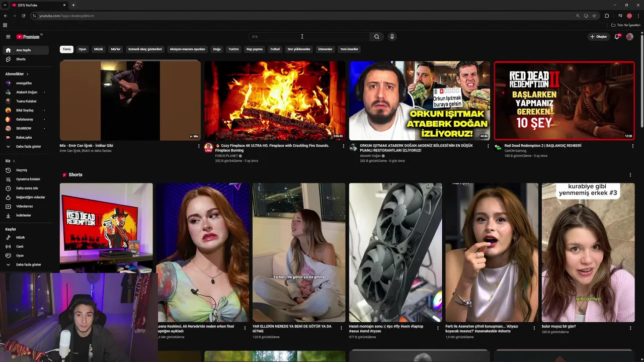Click the Oluştur create button
Viewport: 644px width, 362px height.
(x=598, y=37)
